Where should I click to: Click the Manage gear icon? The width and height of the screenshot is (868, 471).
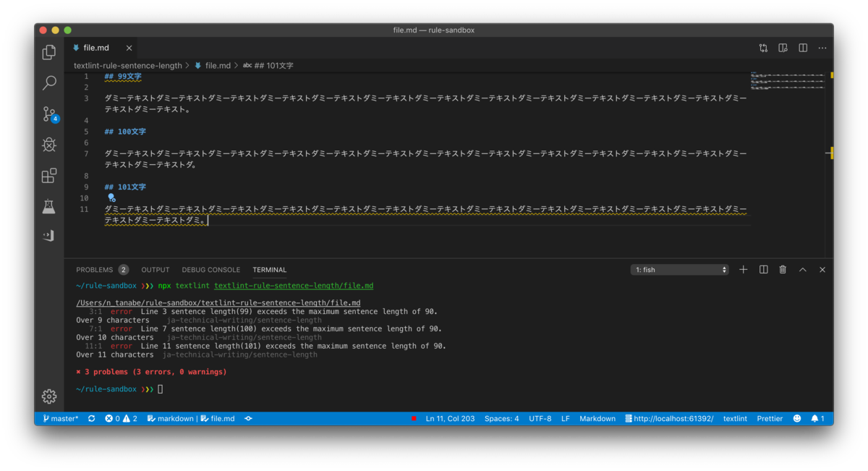49,396
